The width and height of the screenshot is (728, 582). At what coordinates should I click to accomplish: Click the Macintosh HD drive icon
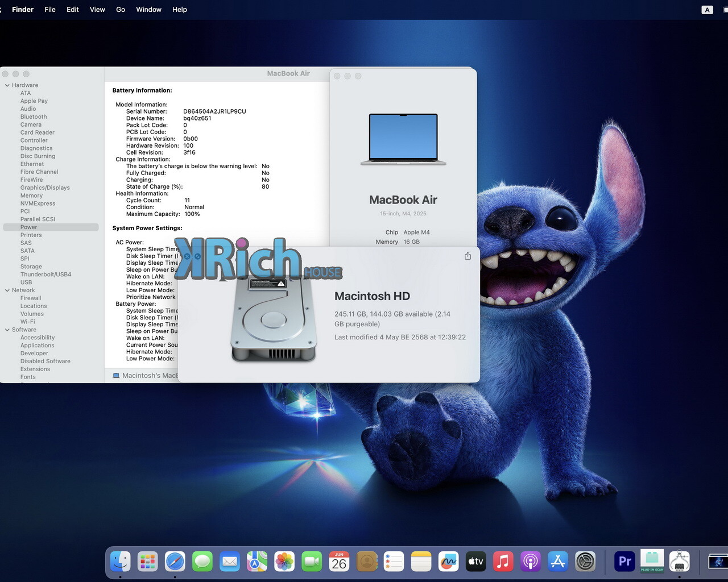point(274,319)
